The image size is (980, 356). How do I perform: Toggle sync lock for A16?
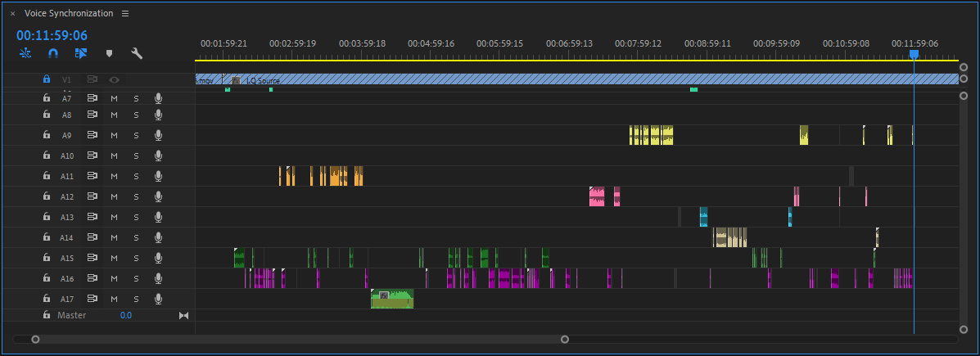coord(93,278)
